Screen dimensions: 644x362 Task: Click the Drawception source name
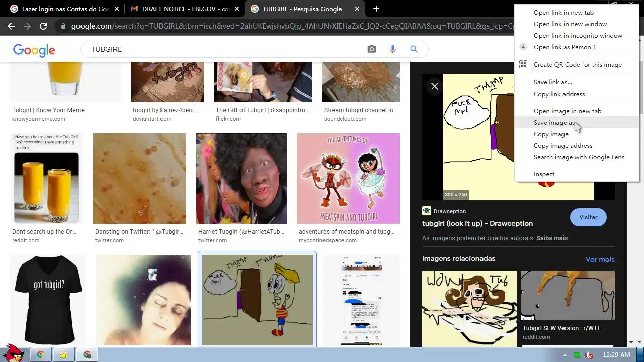click(450, 211)
